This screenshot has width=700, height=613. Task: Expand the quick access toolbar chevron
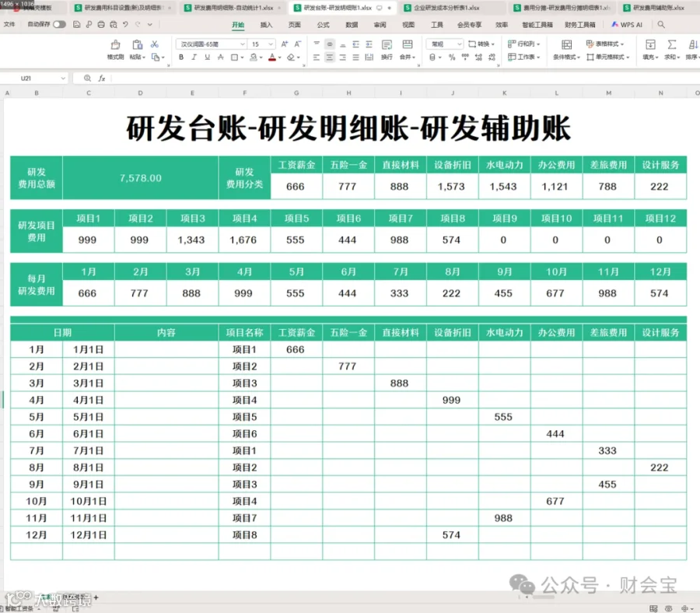click(150, 25)
